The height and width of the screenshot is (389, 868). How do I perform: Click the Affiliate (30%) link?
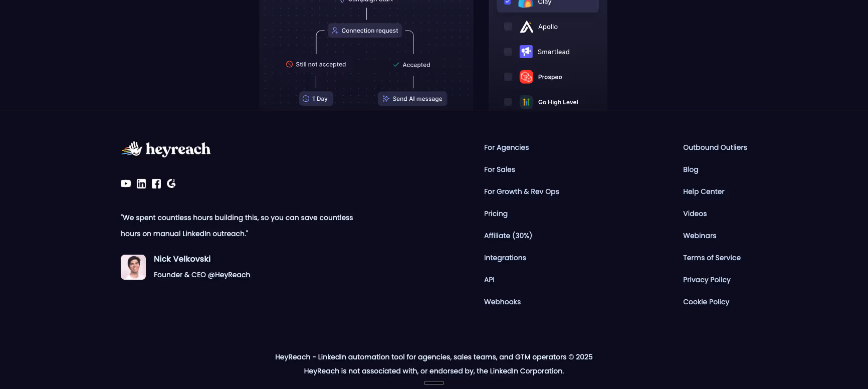pos(508,236)
